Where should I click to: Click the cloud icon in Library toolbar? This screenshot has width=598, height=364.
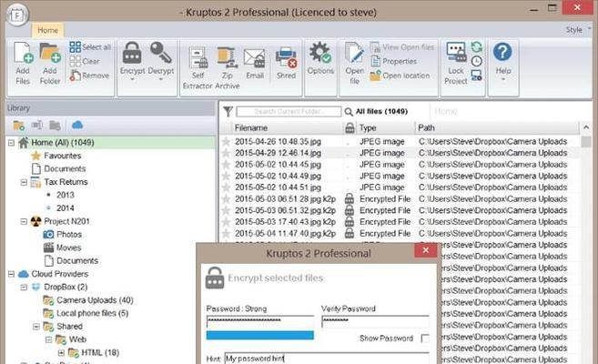click(77, 125)
